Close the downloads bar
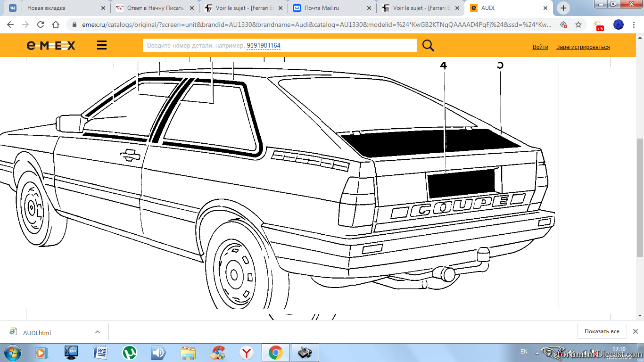 coord(635,331)
